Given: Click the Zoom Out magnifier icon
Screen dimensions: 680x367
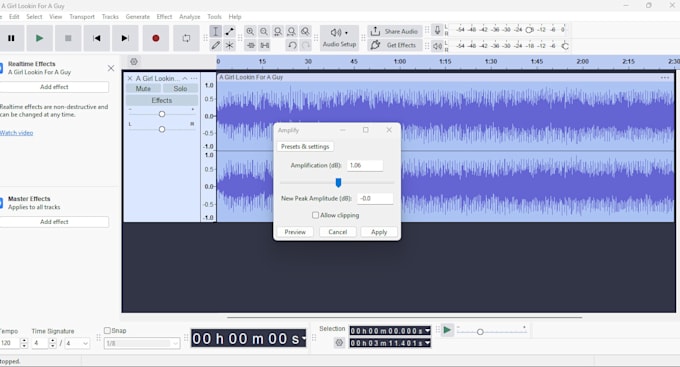Looking at the screenshot, I should click(x=264, y=31).
